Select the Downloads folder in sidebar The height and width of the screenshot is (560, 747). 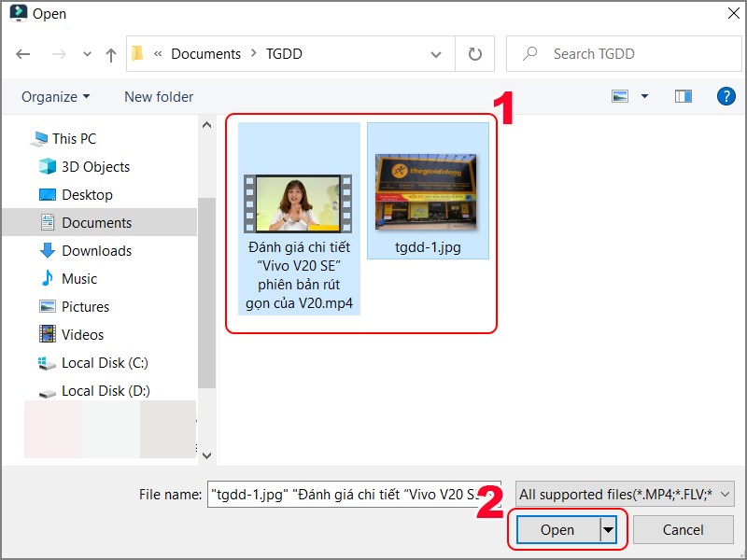[x=88, y=250]
